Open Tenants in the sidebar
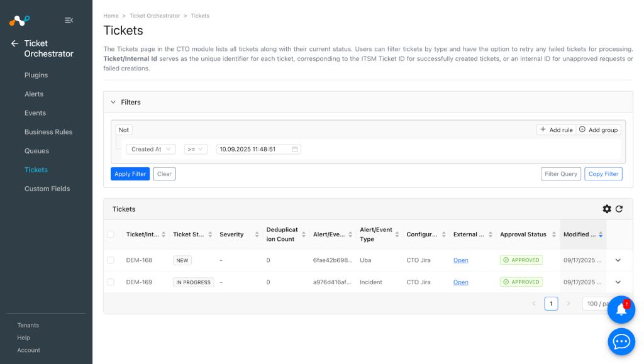 [x=28, y=325]
